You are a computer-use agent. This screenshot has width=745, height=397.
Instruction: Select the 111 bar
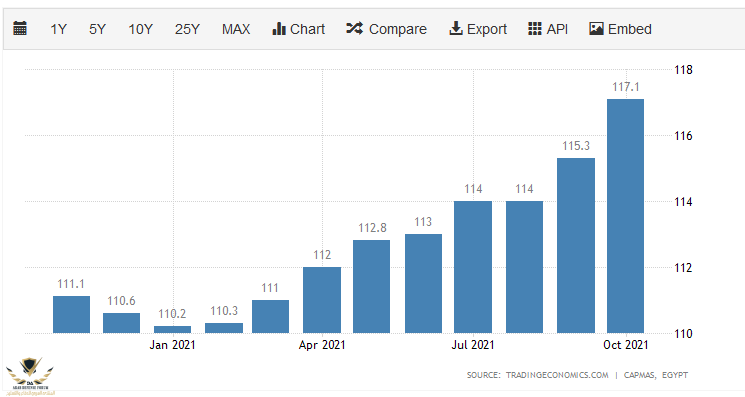coord(270,316)
